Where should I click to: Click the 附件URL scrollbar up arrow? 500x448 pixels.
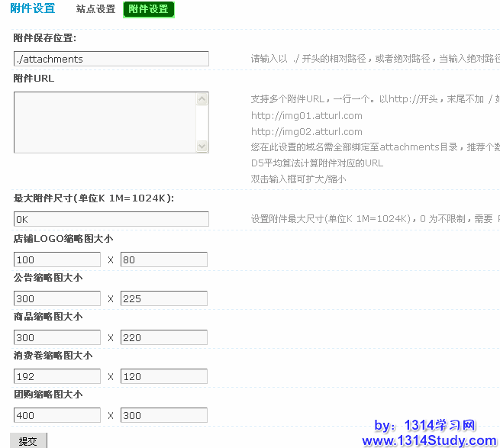tap(202, 98)
